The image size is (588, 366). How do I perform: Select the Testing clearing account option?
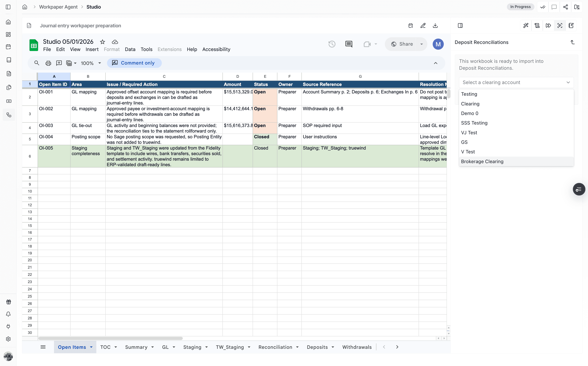tap(516, 94)
